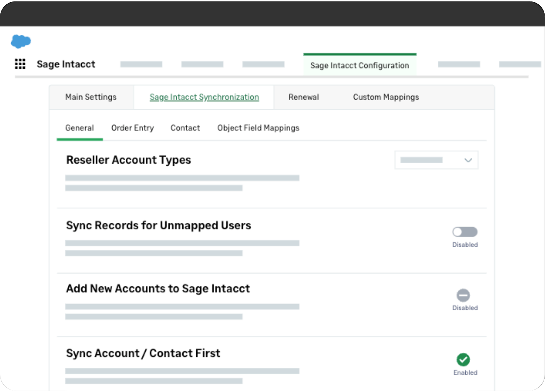Image resolution: width=545 pixels, height=392 pixels.
Task: Switch to the Contact sub-tab
Action: (185, 128)
